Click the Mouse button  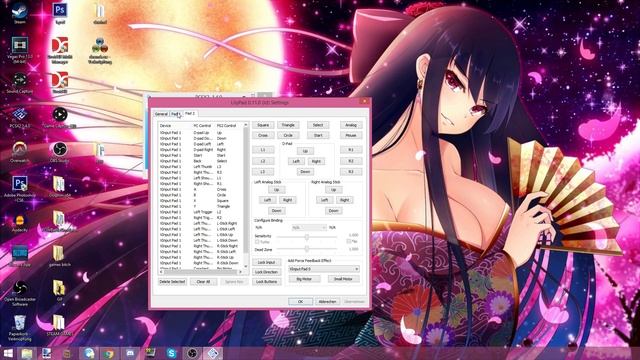[x=351, y=135]
